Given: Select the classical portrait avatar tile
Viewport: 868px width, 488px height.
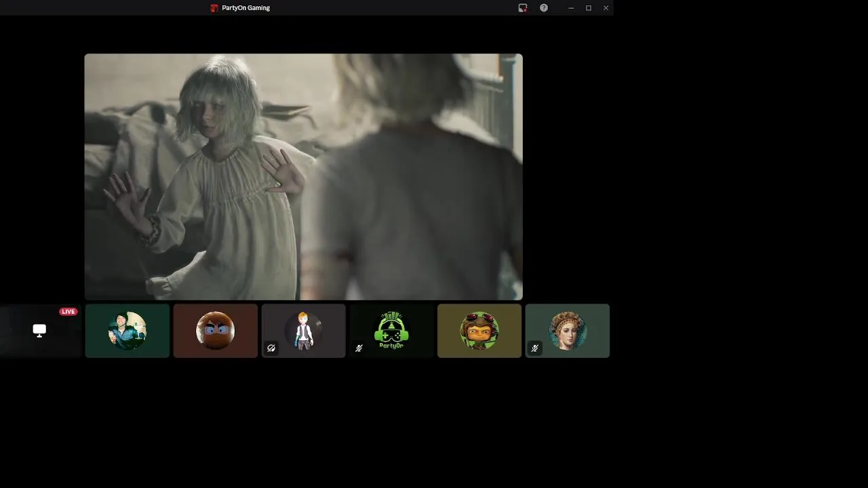Looking at the screenshot, I should [x=568, y=331].
